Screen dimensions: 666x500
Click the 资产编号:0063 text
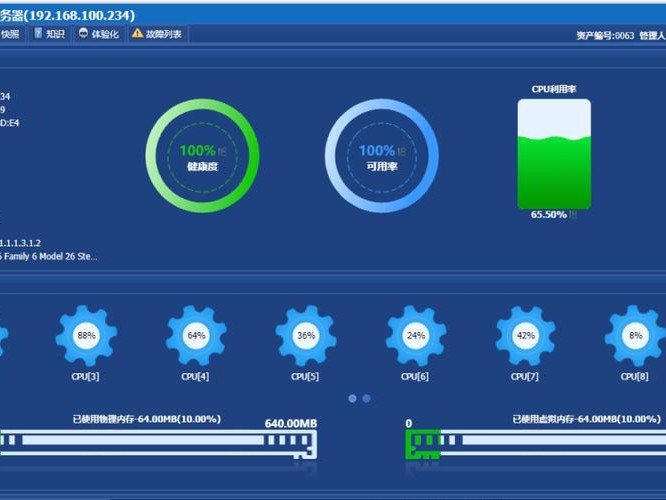(605, 36)
